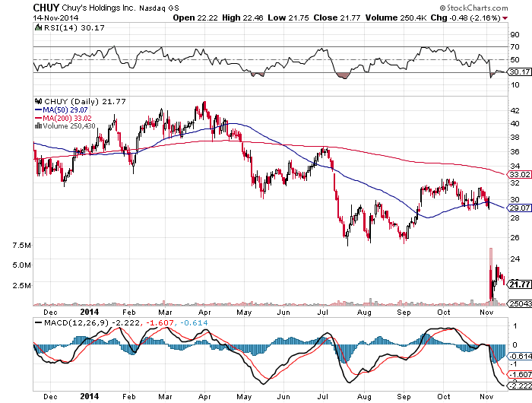Click the 26 price level on right axis
The height and width of the screenshot is (403, 532).
[x=515, y=237]
